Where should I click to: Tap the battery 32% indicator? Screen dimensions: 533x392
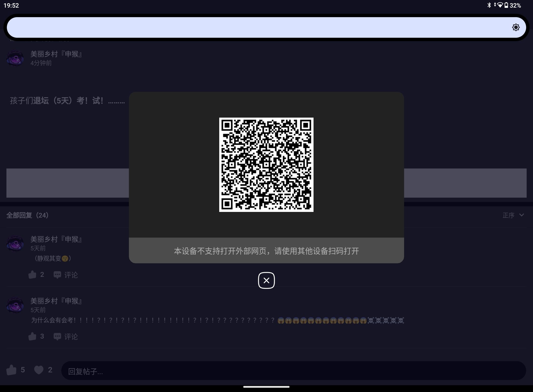coord(513,5)
